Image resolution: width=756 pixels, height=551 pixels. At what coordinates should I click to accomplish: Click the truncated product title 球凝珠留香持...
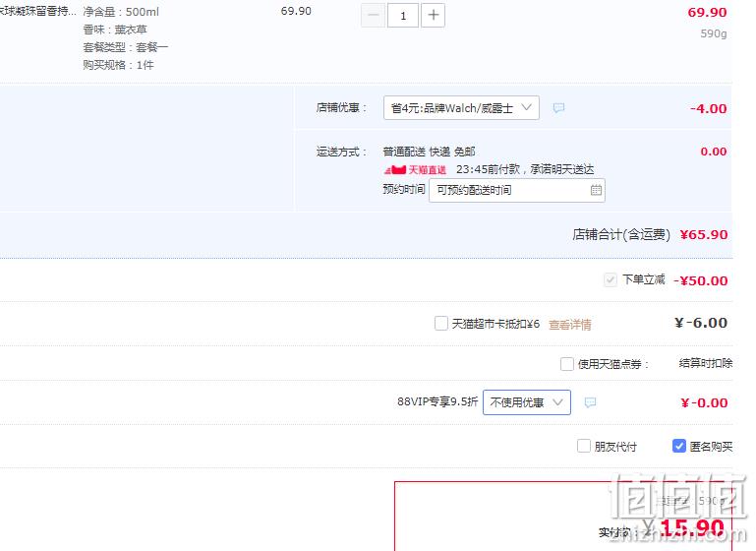37,11
